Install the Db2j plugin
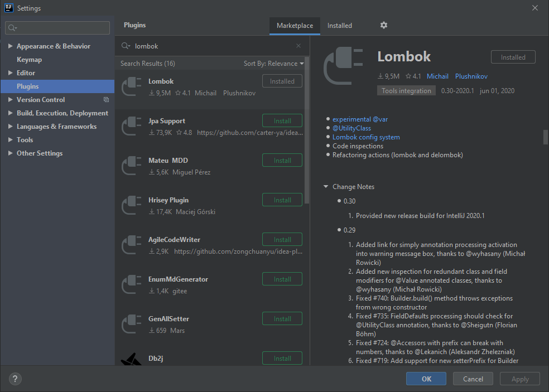This screenshot has height=392, width=549. [x=282, y=358]
